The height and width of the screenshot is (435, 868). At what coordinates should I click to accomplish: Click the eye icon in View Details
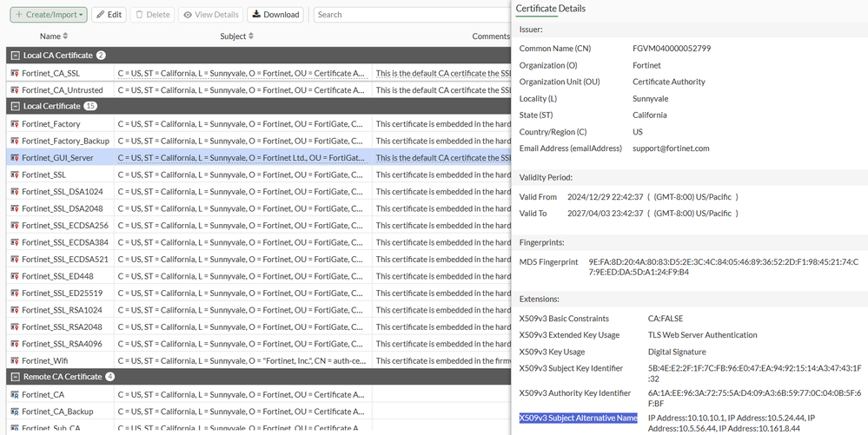188,15
